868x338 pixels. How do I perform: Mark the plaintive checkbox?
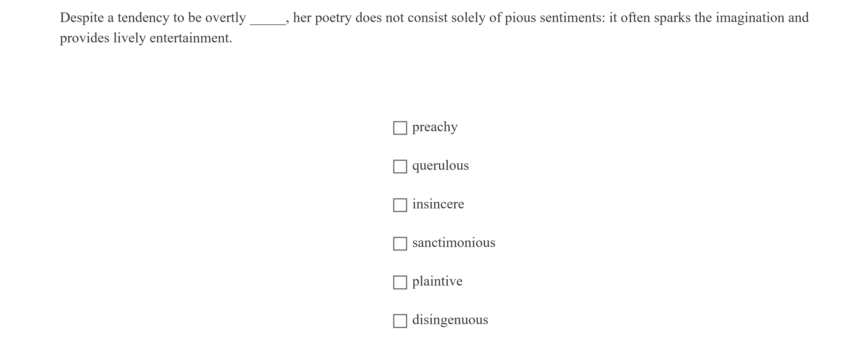point(400,282)
